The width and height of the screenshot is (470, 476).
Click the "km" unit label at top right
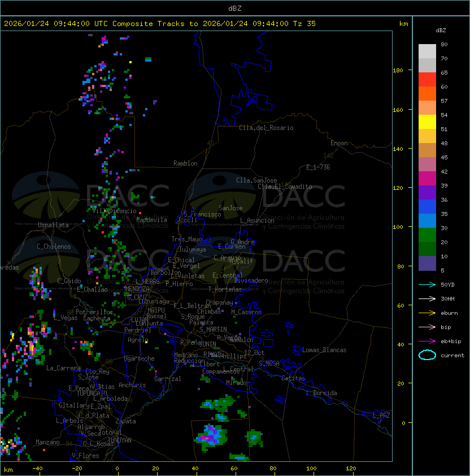pyautogui.click(x=403, y=24)
